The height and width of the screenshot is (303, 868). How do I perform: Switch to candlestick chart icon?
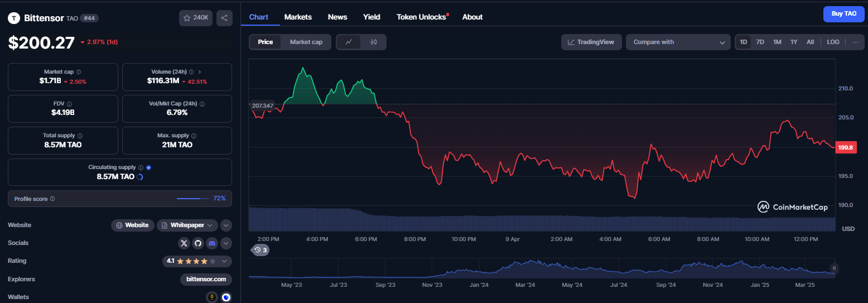[374, 42]
